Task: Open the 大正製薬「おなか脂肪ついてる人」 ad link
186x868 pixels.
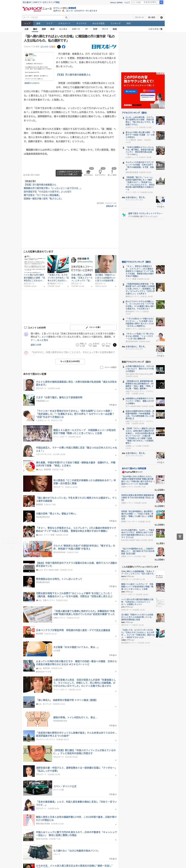Action: click(76, 647)
